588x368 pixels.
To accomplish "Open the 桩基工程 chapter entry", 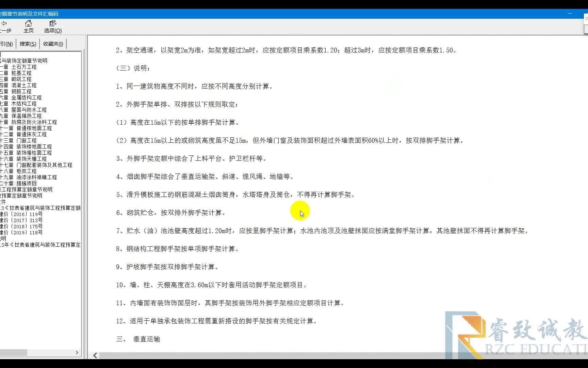I will pyautogui.click(x=20, y=73).
